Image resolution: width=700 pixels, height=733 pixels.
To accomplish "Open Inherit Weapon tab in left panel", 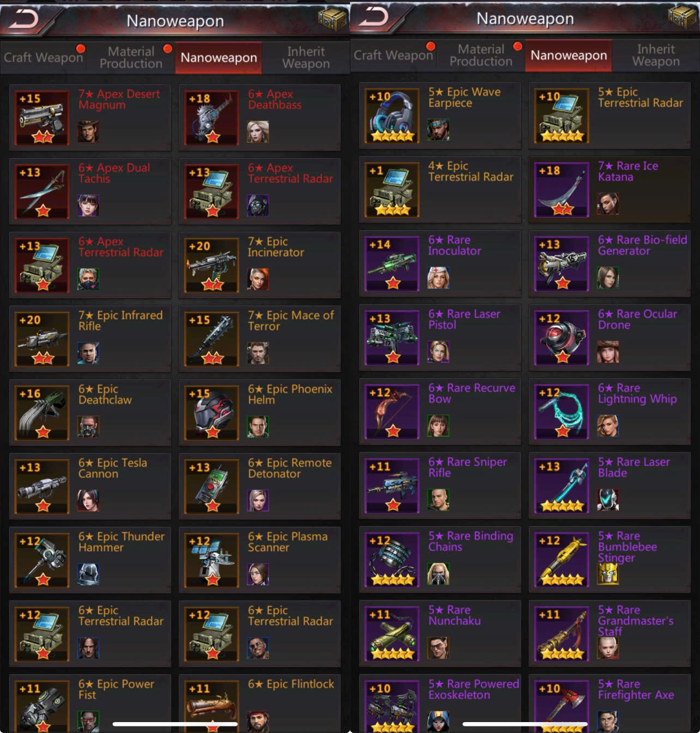I will click(306, 57).
